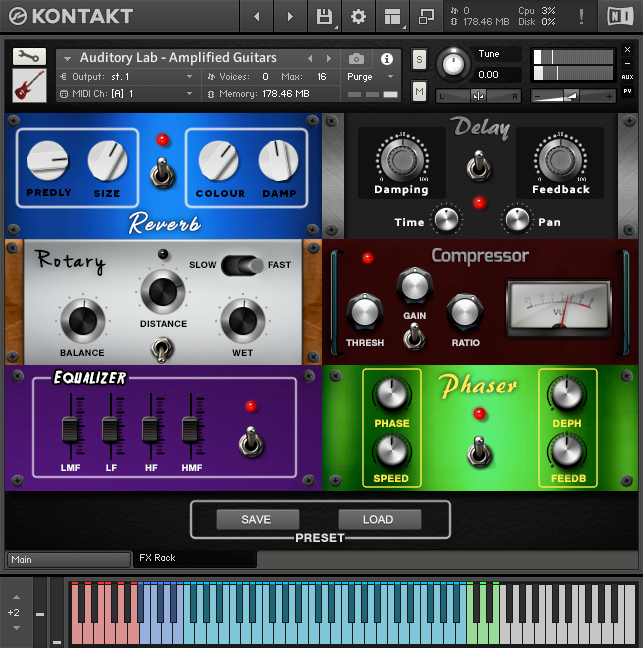The image size is (643, 648).
Task: Click the camera snapshot icon
Action: coord(356,59)
